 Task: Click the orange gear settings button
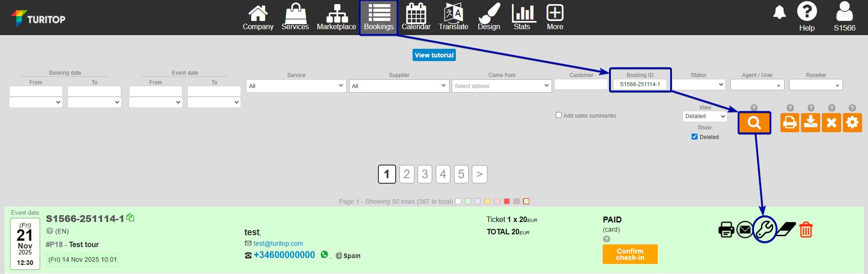[x=852, y=123]
